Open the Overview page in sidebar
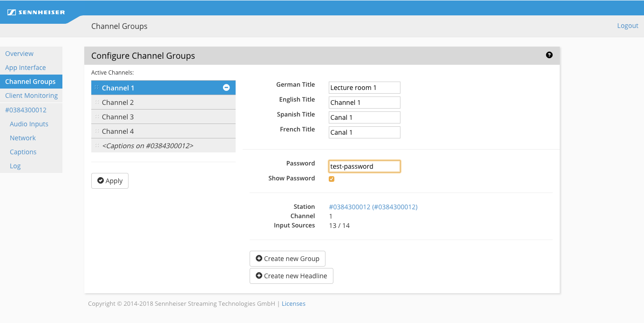Image resolution: width=644 pixels, height=323 pixels. coord(20,54)
